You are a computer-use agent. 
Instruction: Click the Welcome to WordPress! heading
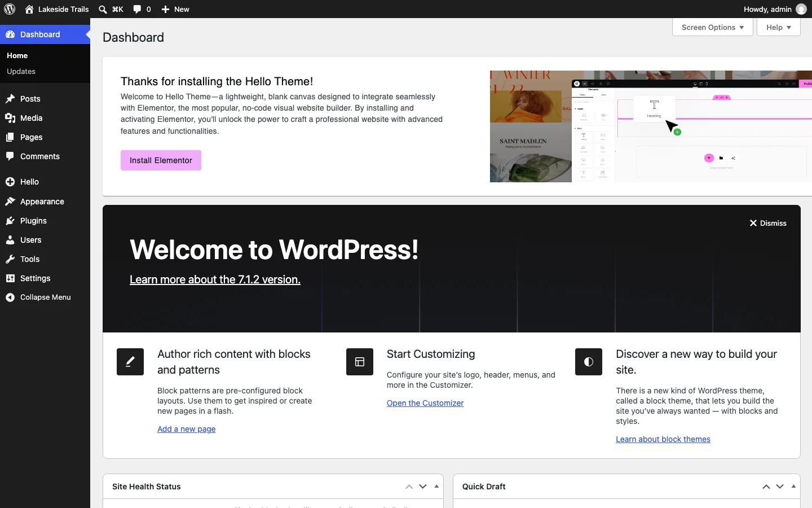(274, 249)
